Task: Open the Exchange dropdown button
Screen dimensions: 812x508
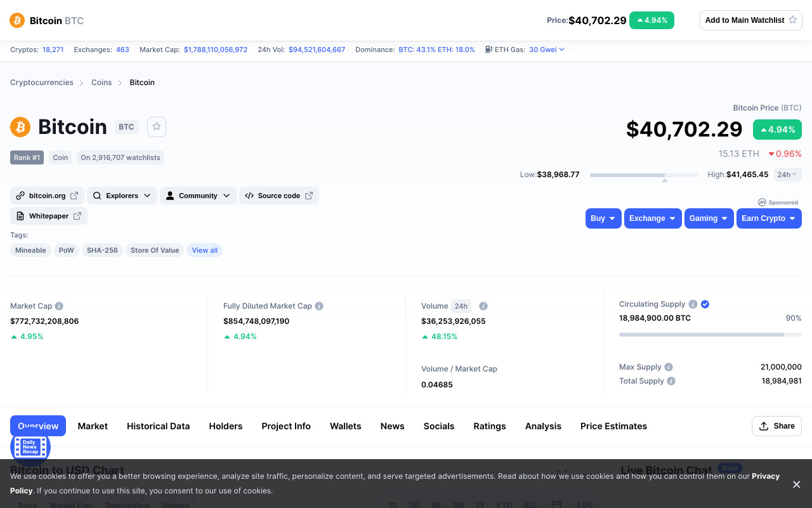Action: (x=653, y=218)
